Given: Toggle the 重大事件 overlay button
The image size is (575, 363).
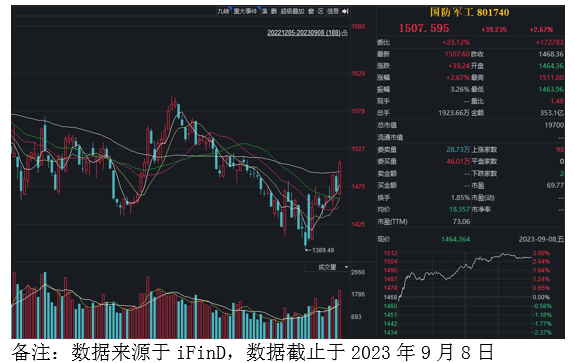Looking at the screenshot, I should coord(245,11).
